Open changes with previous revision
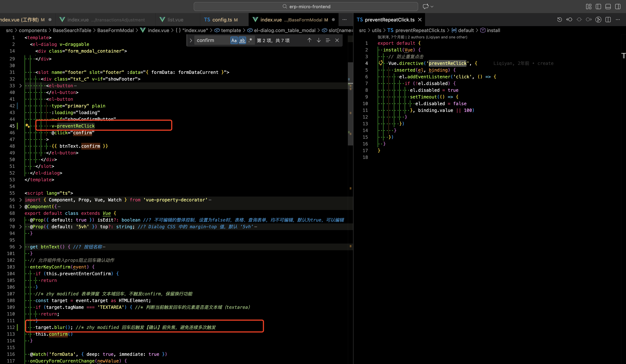 point(569,20)
